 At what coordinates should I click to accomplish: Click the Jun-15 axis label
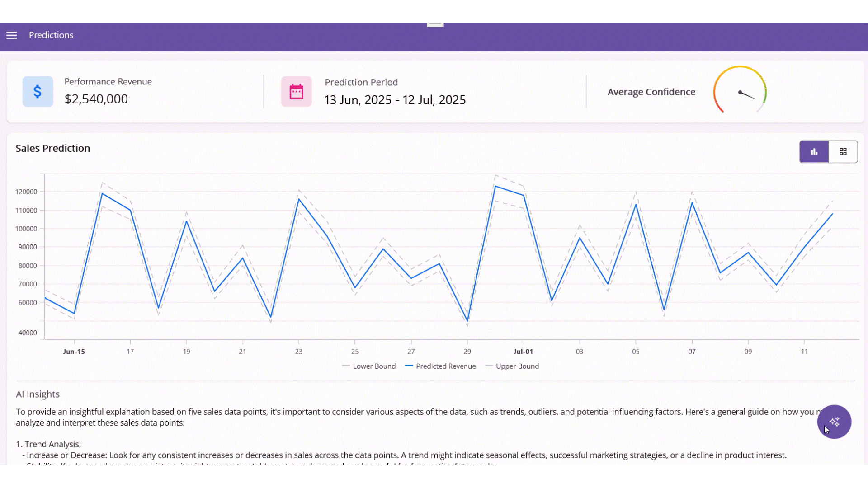tap(74, 352)
